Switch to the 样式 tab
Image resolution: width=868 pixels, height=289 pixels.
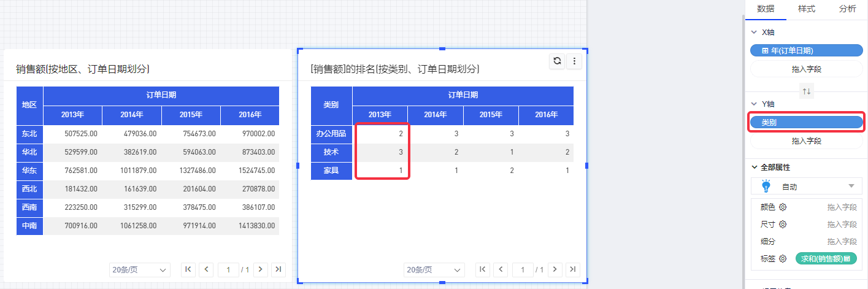pos(806,9)
